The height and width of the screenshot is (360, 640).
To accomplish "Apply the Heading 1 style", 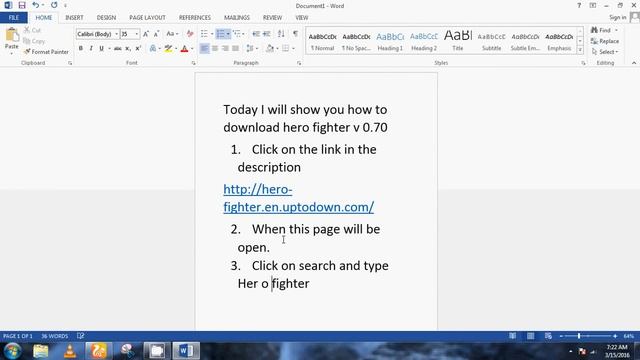I will (x=390, y=41).
